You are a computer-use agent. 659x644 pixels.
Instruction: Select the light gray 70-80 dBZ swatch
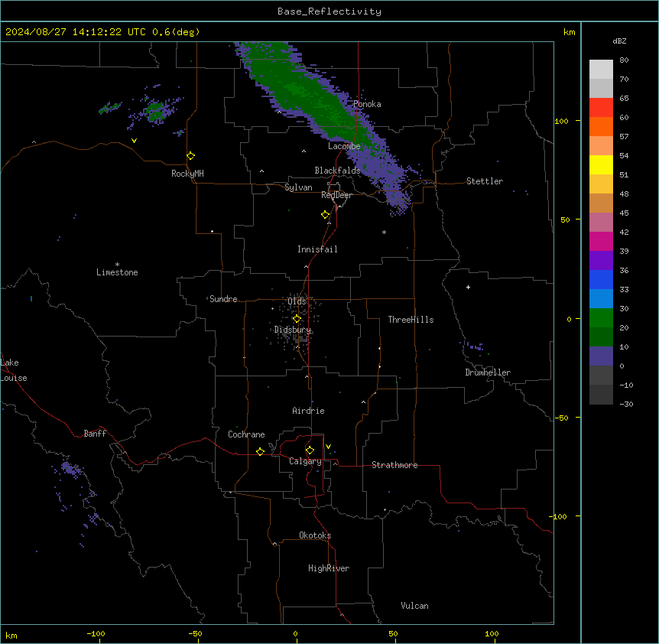click(x=601, y=70)
